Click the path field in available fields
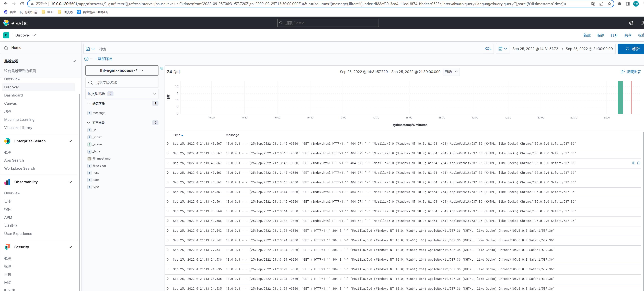 [x=96, y=180]
